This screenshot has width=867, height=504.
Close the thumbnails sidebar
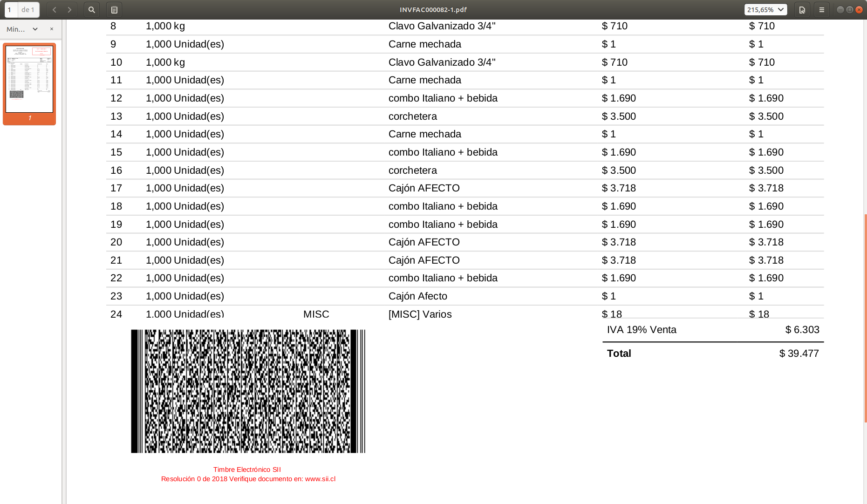(51, 29)
